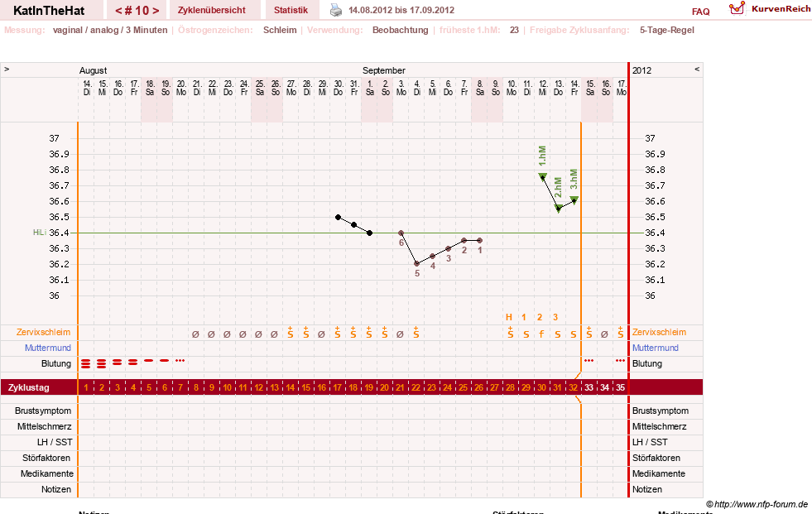Viewport: 812px width, 514px height.
Task: Open the FAQ link
Action: click(x=700, y=12)
